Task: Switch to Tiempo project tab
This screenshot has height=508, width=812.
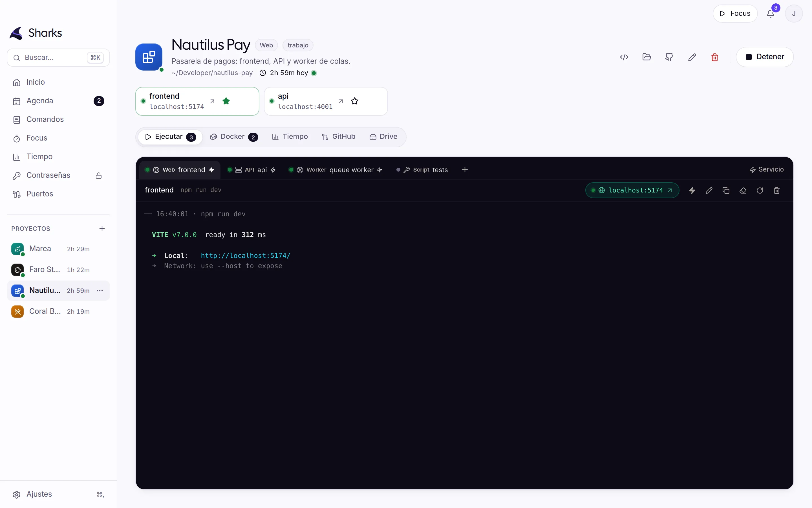Action: click(x=290, y=137)
